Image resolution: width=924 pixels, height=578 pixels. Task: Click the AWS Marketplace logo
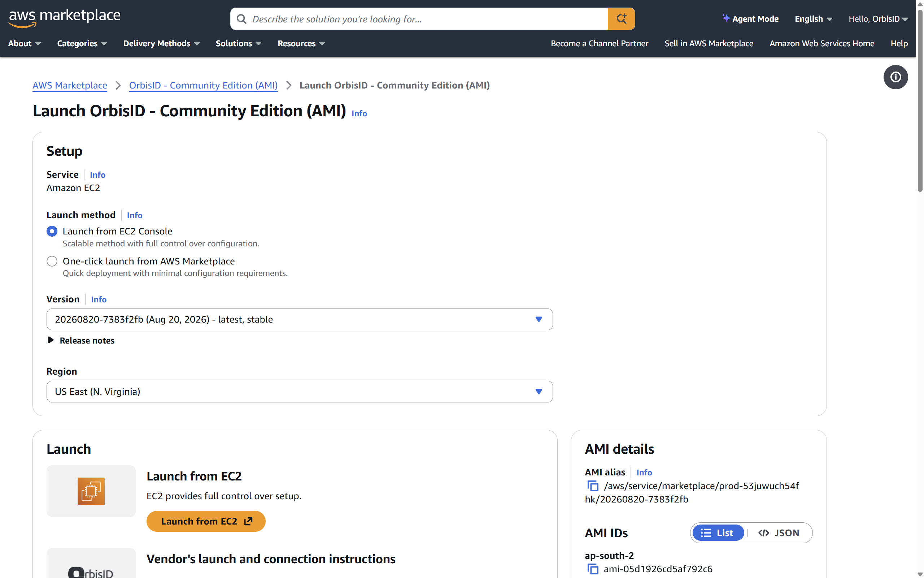point(65,18)
